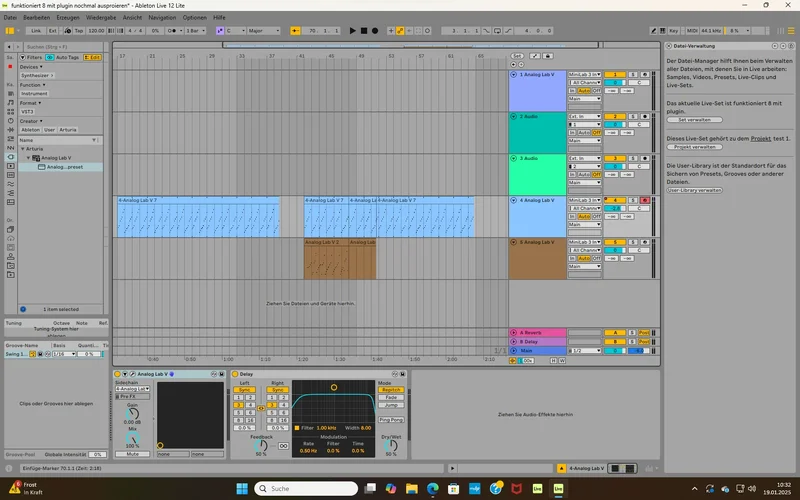
Task: Collapse the Arturia folder in browser
Action: pyautogui.click(x=22, y=149)
